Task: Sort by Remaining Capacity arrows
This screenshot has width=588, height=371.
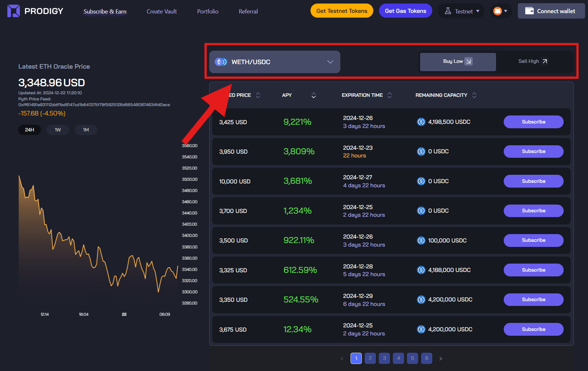Action: 474,95
